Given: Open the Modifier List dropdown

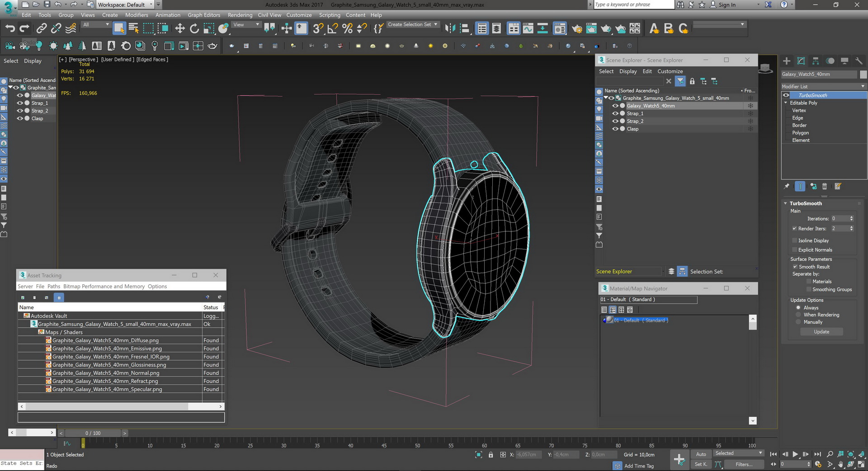Looking at the screenshot, I should click(x=824, y=86).
